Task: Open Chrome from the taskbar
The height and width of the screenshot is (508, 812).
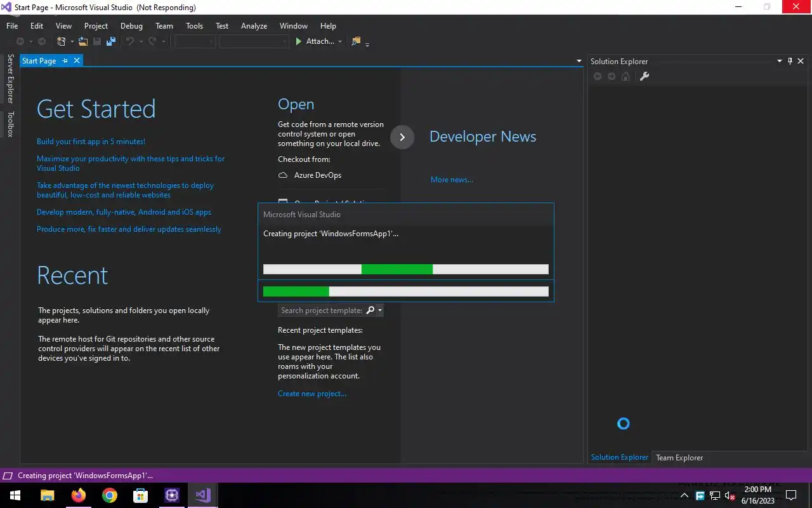Action: click(x=110, y=495)
